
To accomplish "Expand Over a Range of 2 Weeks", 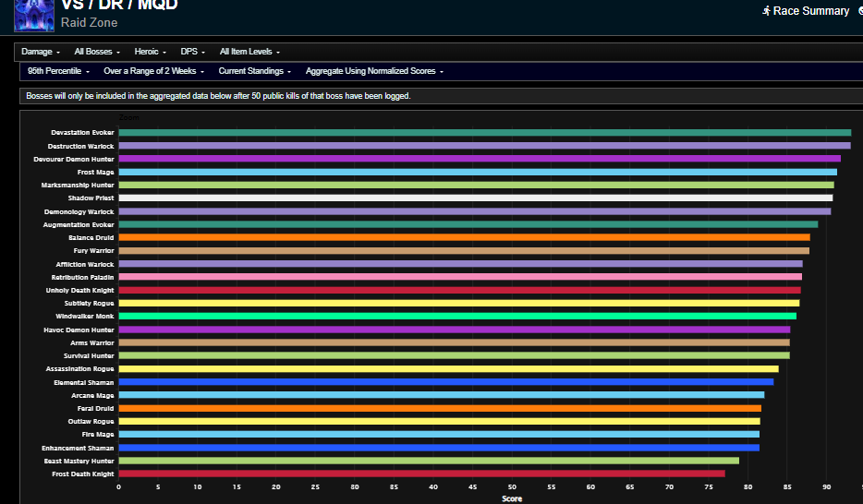I will [153, 71].
